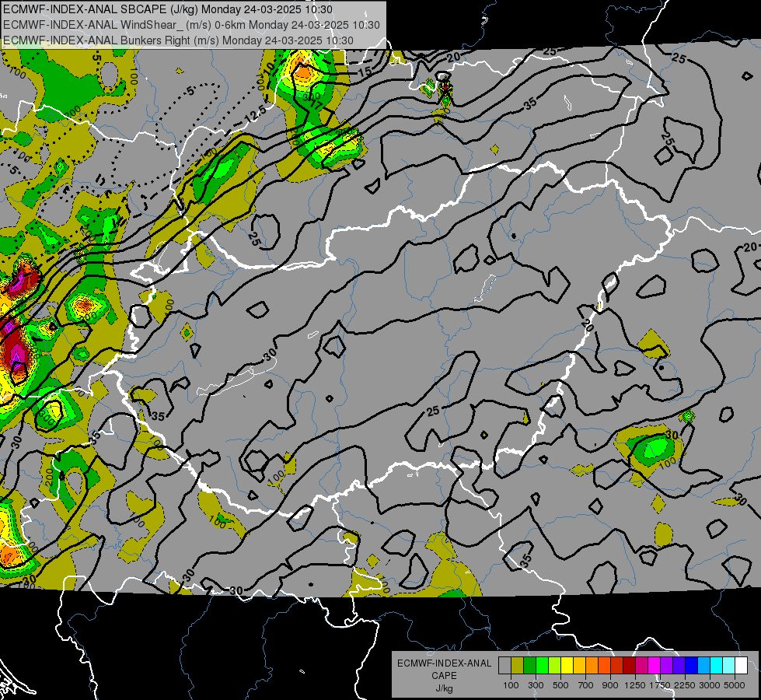Click the white swatch after 5000
This screenshot has height=700, width=761.
(x=741, y=665)
